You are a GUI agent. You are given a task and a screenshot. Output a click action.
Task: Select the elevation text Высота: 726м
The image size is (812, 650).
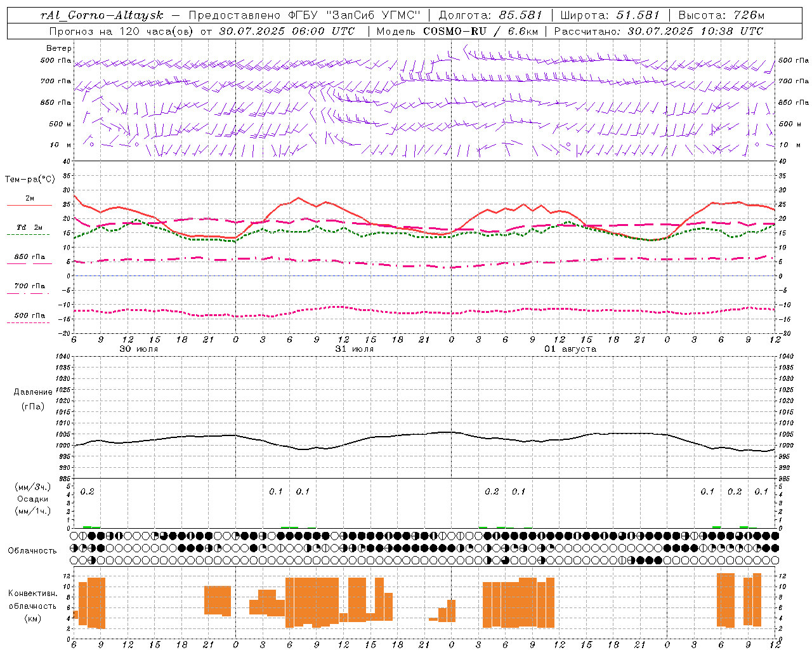pos(722,15)
